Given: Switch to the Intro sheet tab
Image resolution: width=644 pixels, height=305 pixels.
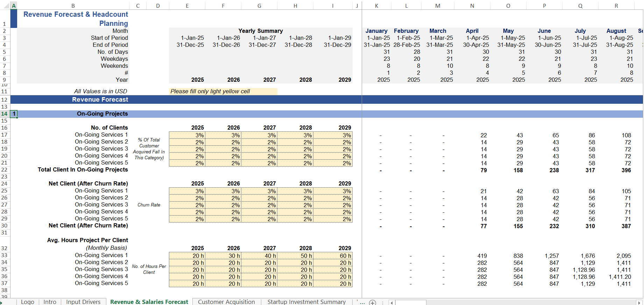Looking at the screenshot, I should coord(50,302).
